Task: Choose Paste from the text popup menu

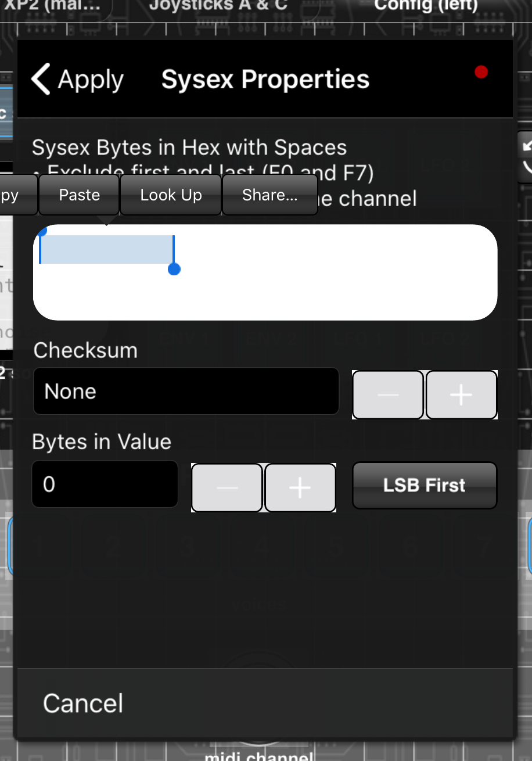Action: 80,195
